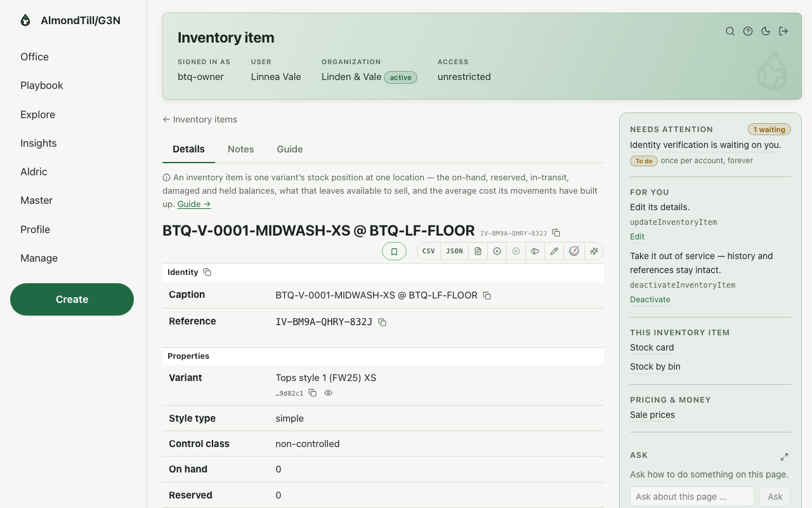Click the rename field icon in toolbar
812x508 pixels.
(x=535, y=251)
